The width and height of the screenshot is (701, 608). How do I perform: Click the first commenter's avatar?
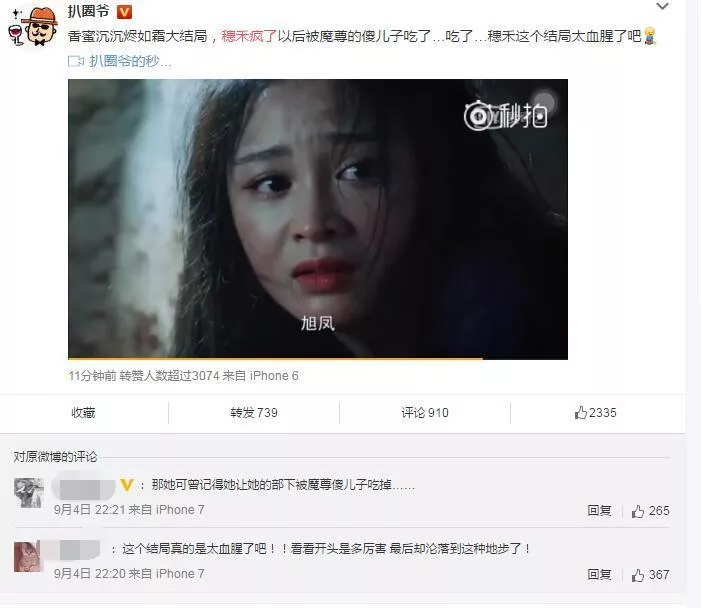(29, 493)
